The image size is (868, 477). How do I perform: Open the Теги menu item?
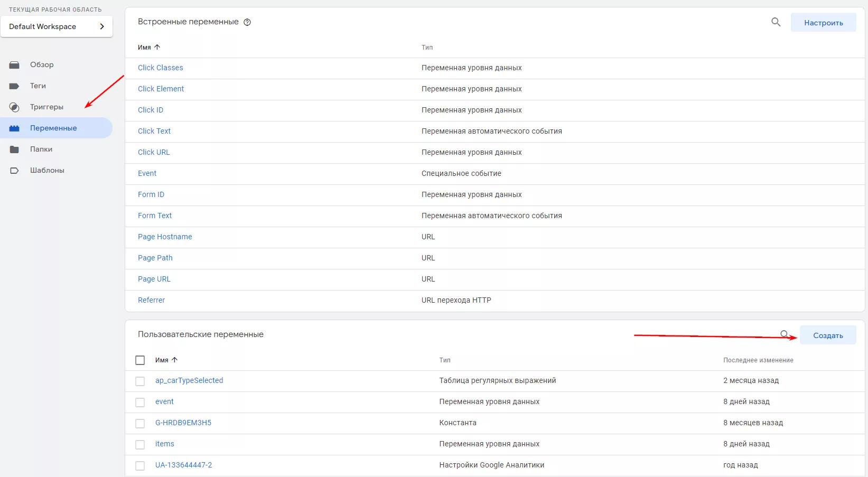click(38, 86)
